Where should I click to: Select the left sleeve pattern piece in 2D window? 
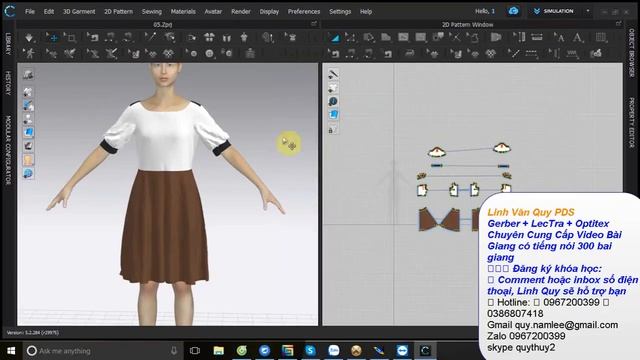click(x=437, y=152)
